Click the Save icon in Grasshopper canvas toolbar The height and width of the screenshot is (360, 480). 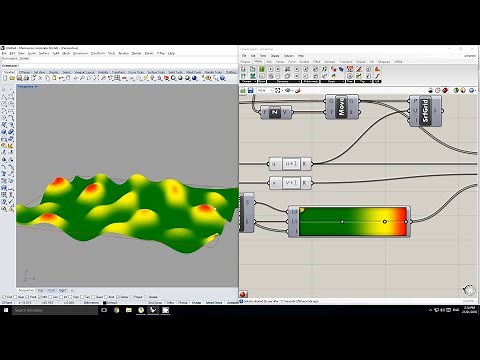coord(250,90)
